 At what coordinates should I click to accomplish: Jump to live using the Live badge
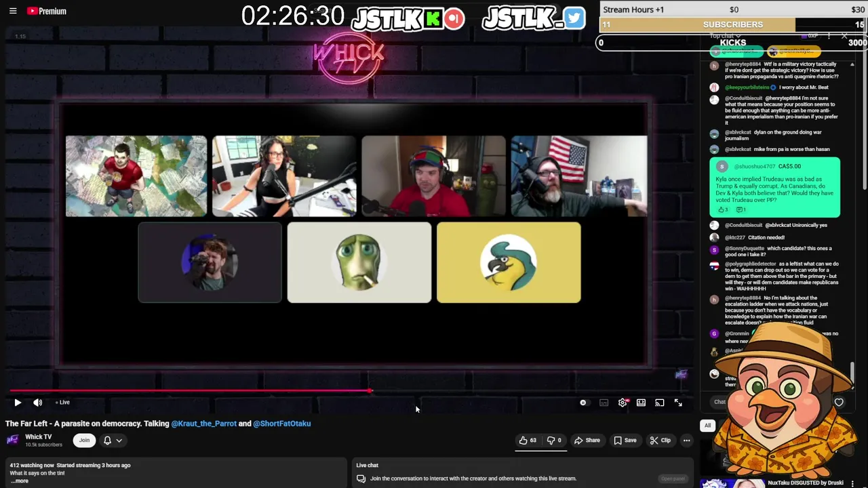coord(63,403)
